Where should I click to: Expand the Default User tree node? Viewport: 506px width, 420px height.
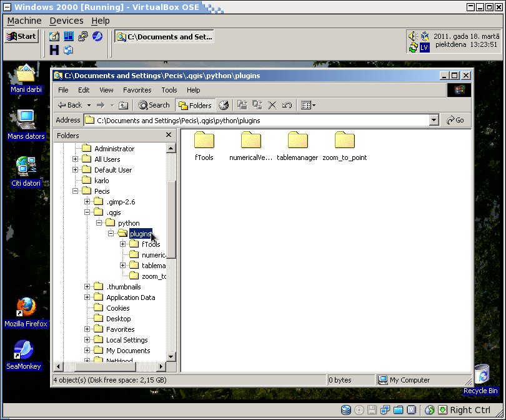[x=75, y=169]
